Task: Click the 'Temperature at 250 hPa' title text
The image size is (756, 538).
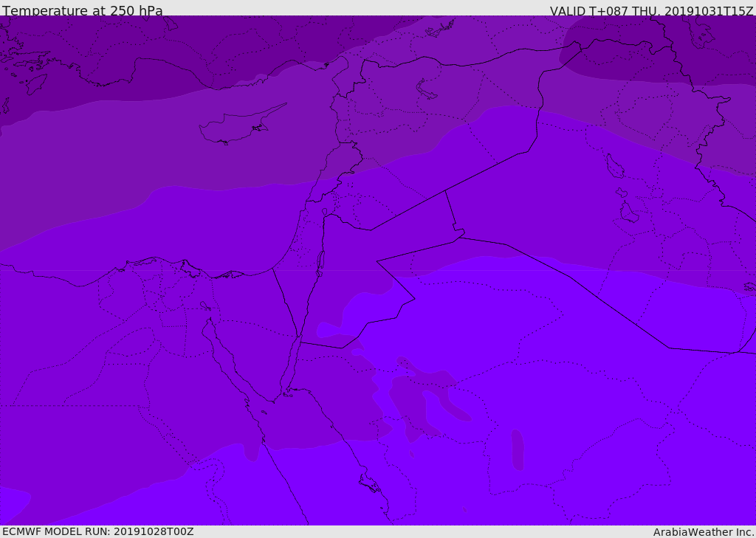Action: (x=83, y=10)
